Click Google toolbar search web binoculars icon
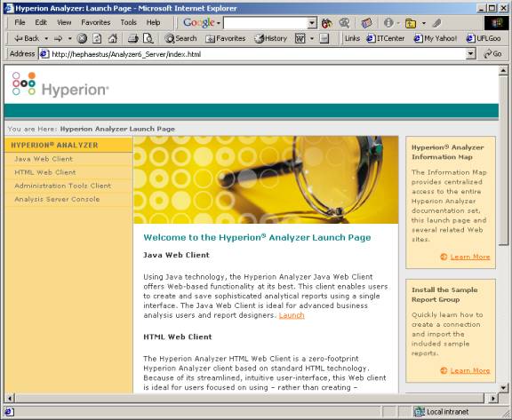 tap(326, 23)
